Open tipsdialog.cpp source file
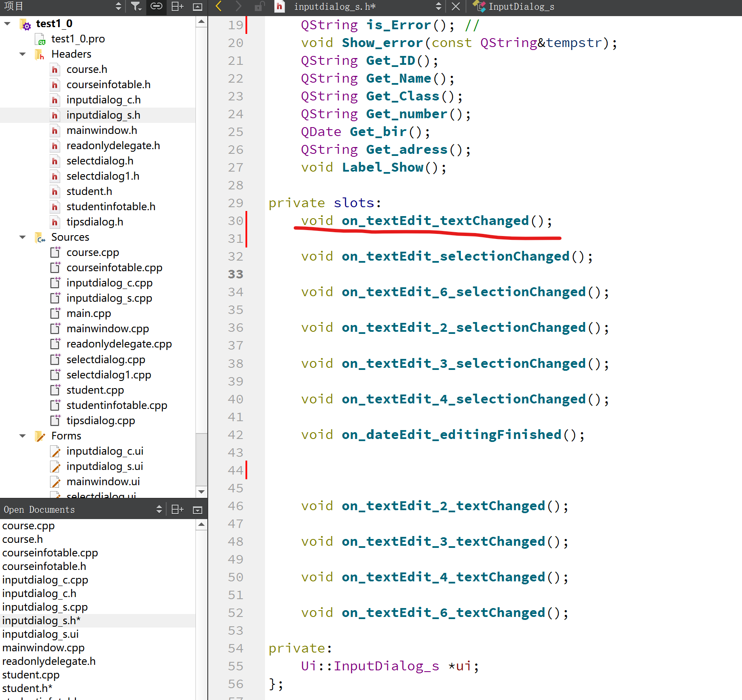The width and height of the screenshot is (742, 700). point(101,421)
